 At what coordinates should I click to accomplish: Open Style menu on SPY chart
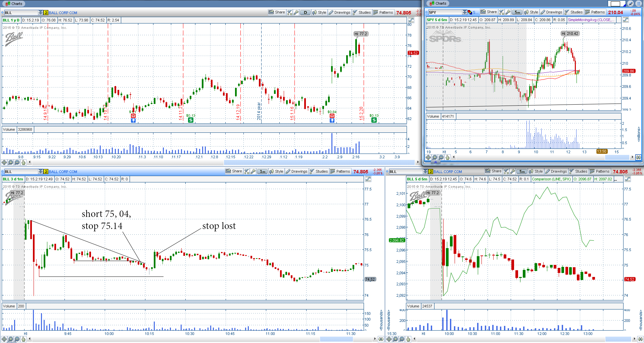coord(531,12)
